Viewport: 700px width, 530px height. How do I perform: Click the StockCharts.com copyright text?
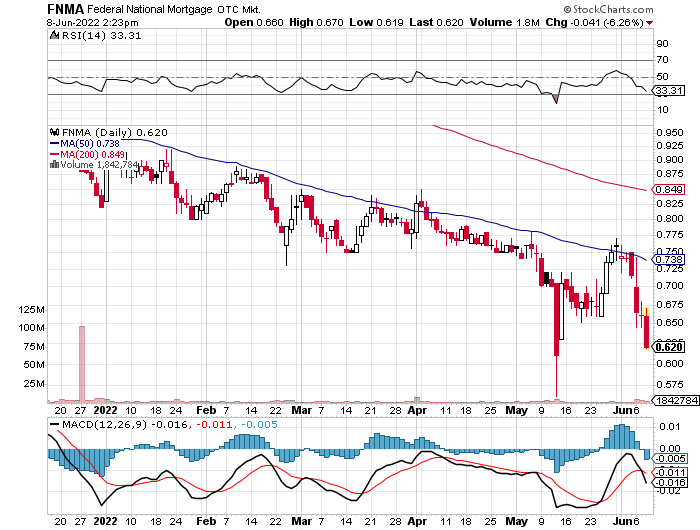tap(608, 9)
